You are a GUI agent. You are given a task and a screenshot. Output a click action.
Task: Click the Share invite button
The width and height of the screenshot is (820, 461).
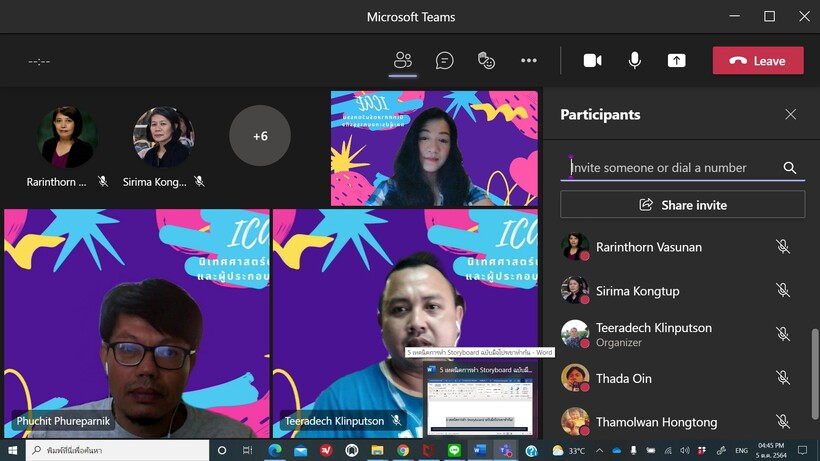click(x=682, y=205)
